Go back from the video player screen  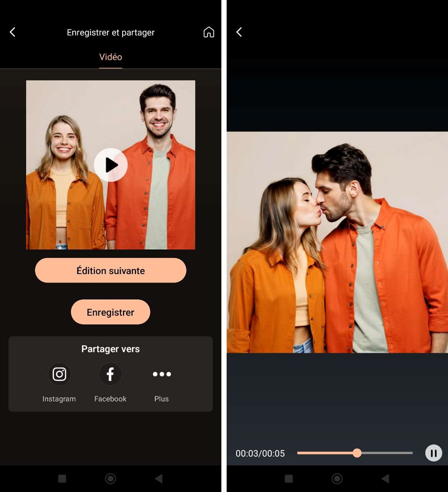point(239,32)
